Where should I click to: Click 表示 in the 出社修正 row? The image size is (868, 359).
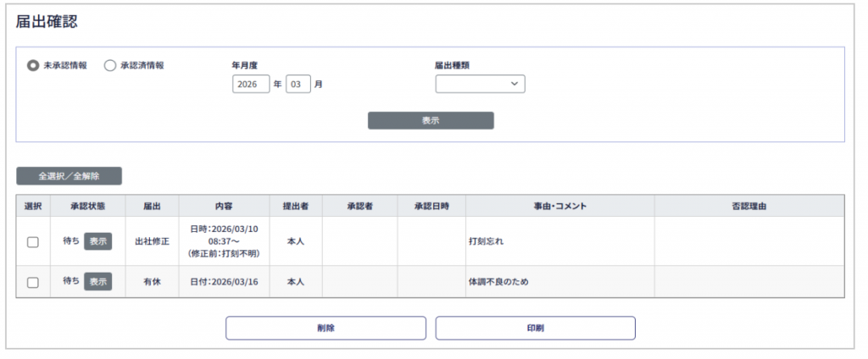97,241
